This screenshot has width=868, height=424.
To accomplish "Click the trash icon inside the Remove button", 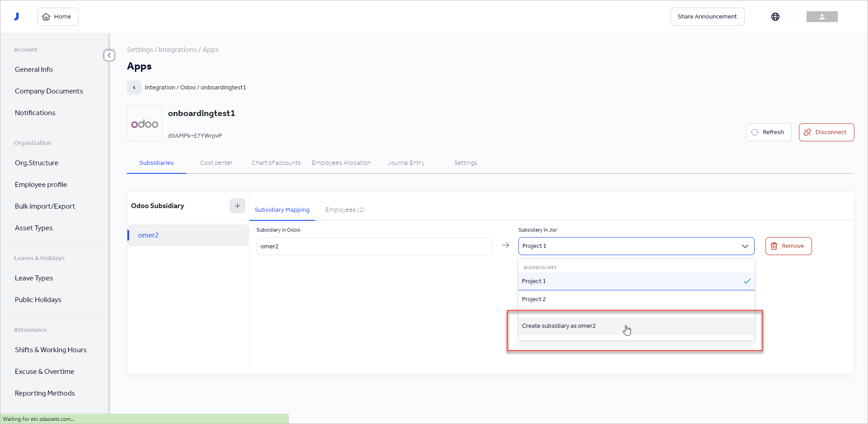I will pos(774,246).
